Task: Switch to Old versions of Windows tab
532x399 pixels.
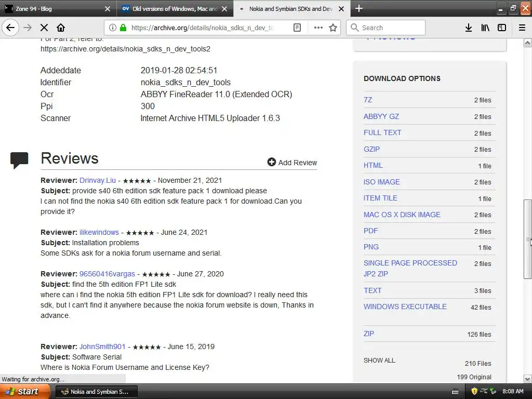Action: click(x=175, y=9)
